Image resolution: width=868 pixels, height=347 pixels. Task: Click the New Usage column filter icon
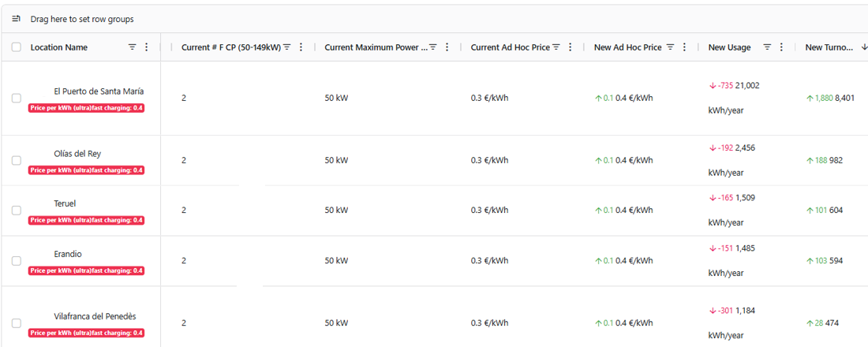[x=767, y=47]
